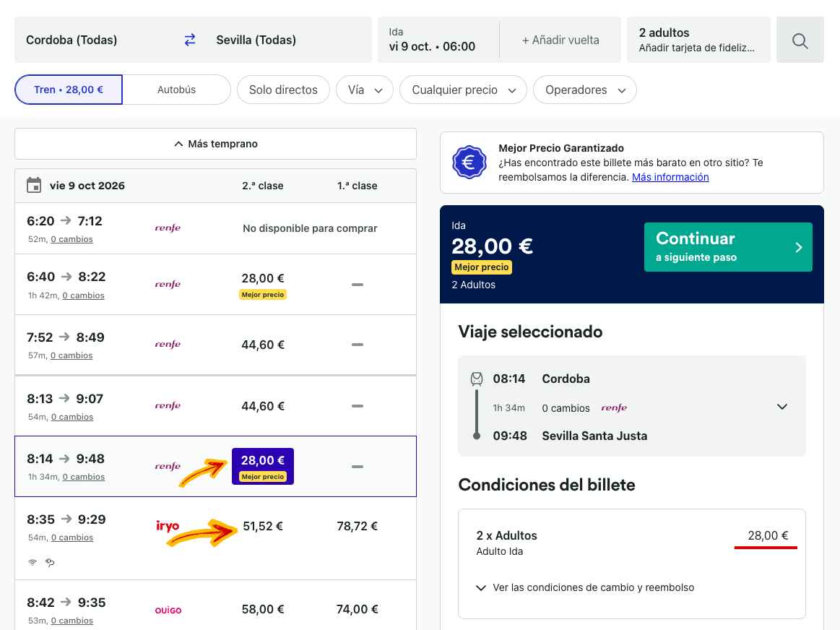This screenshot has width=840, height=630.
Task: Swap origin and destination stations
Action: pyautogui.click(x=190, y=40)
